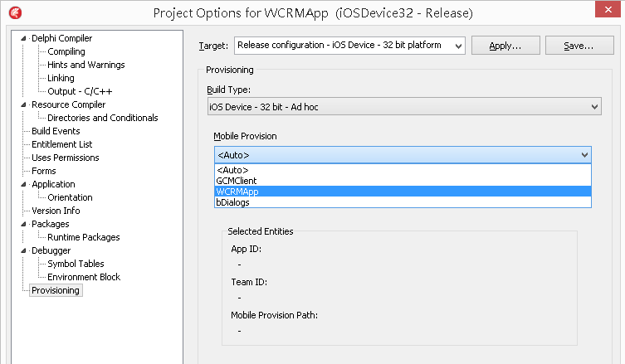Select Hints and Warnings tree item
Image resolution: width=625 pixels, height=364 pixels.
86,65
